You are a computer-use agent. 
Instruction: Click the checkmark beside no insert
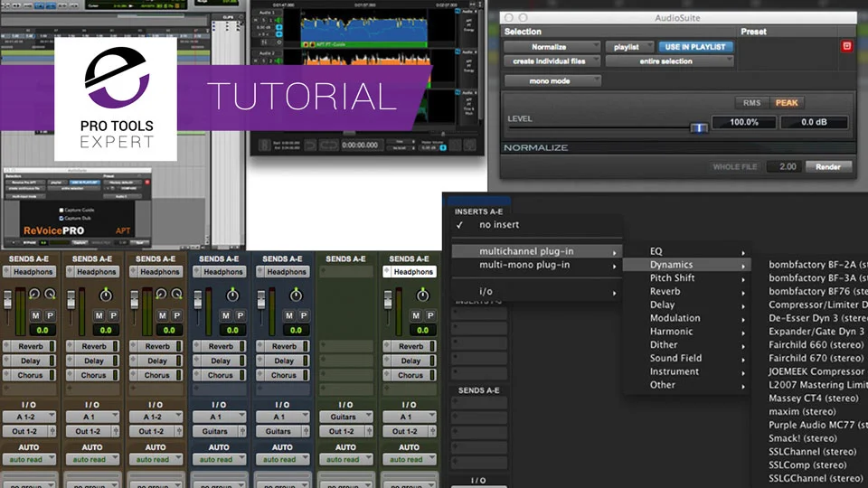[x=459, y=225]
